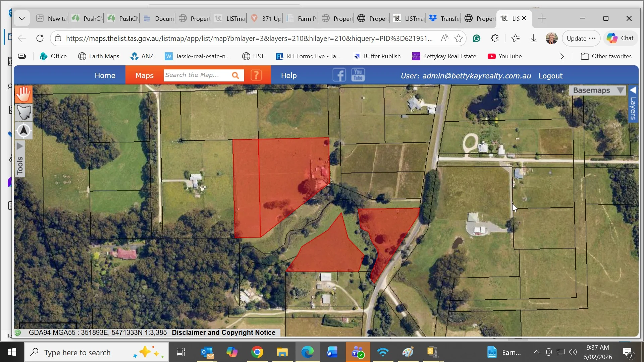Select the hand pan tool
This screenshot has width=644, height=362.
click(x=23, y=94)
